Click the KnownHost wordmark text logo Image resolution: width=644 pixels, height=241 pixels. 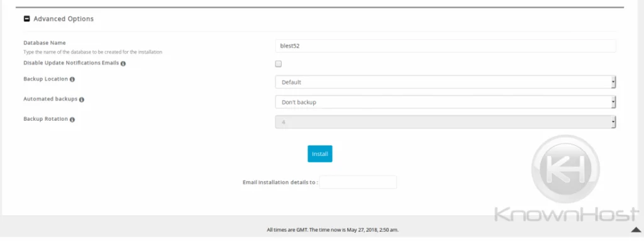[x=567, y=215]
